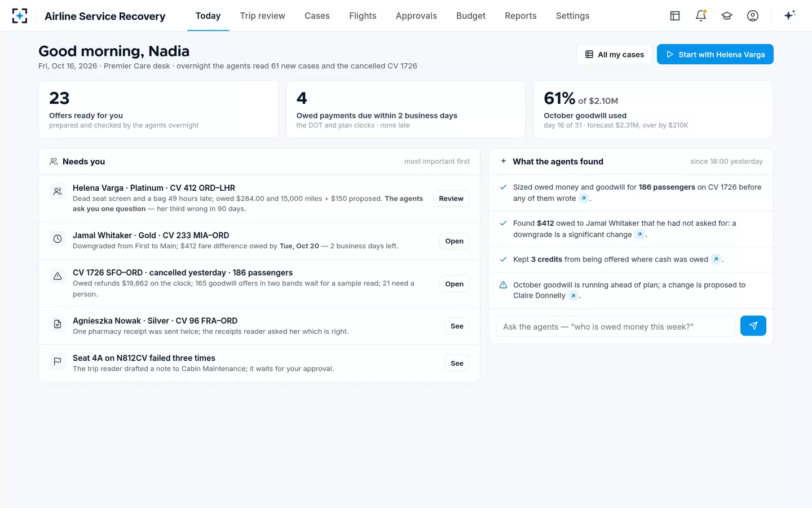Open the Jamal Whitaker case
This screenshot has height=508, width=812.
pos(454,241)
